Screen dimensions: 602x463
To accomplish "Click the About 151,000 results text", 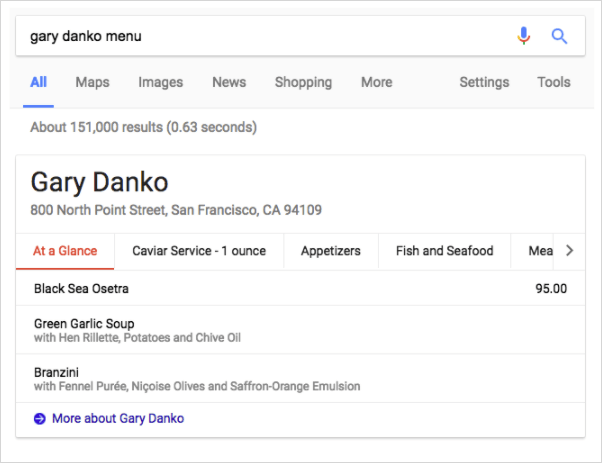I will coord(144,127).
